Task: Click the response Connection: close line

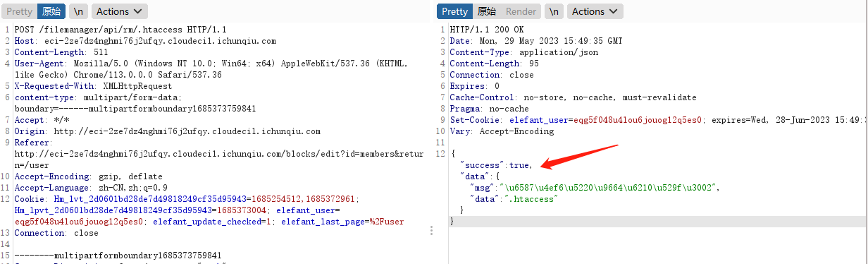Action: [492, 75]
